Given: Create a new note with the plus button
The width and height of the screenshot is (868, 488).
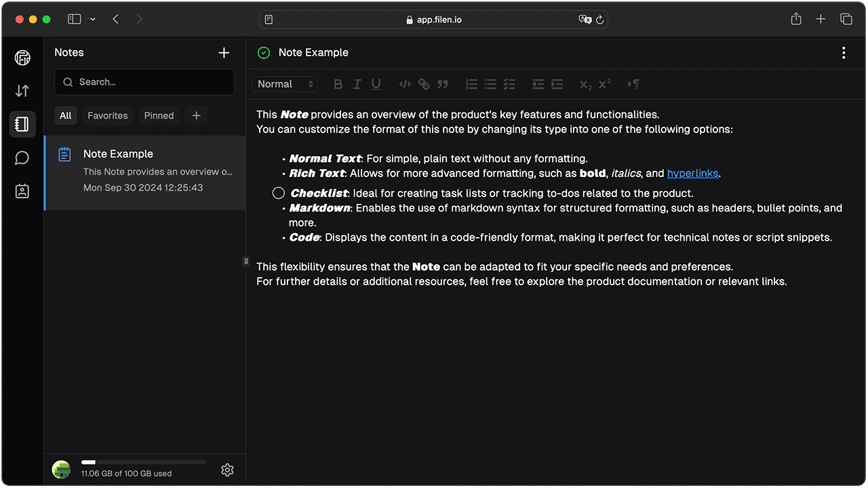Looking at the screenshot, I should [224, 52].
